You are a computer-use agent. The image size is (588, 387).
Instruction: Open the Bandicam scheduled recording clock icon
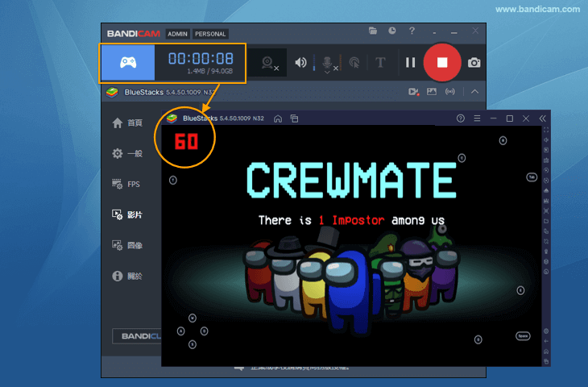coord(391,31)
